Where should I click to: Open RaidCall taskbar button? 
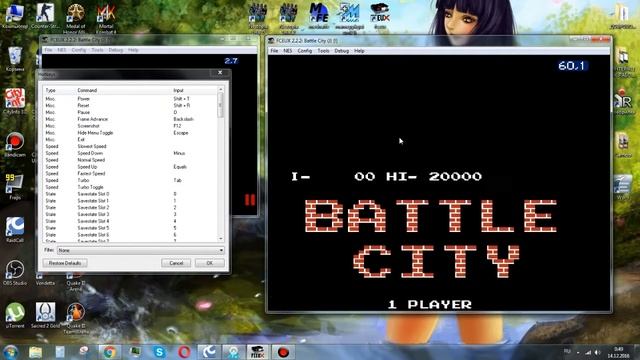point(209,352)
